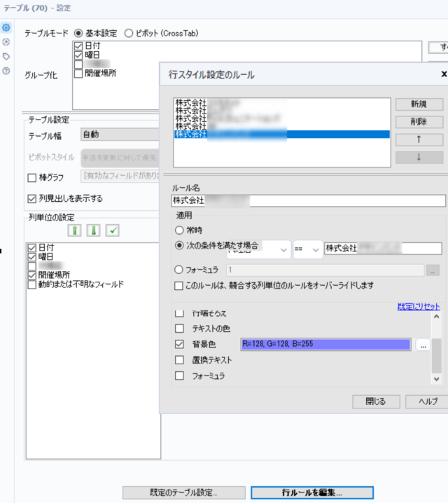The height and width of the screenshot is (503, 448).
Task: Click the 新規 button to add rule
Action: [419, 104]
